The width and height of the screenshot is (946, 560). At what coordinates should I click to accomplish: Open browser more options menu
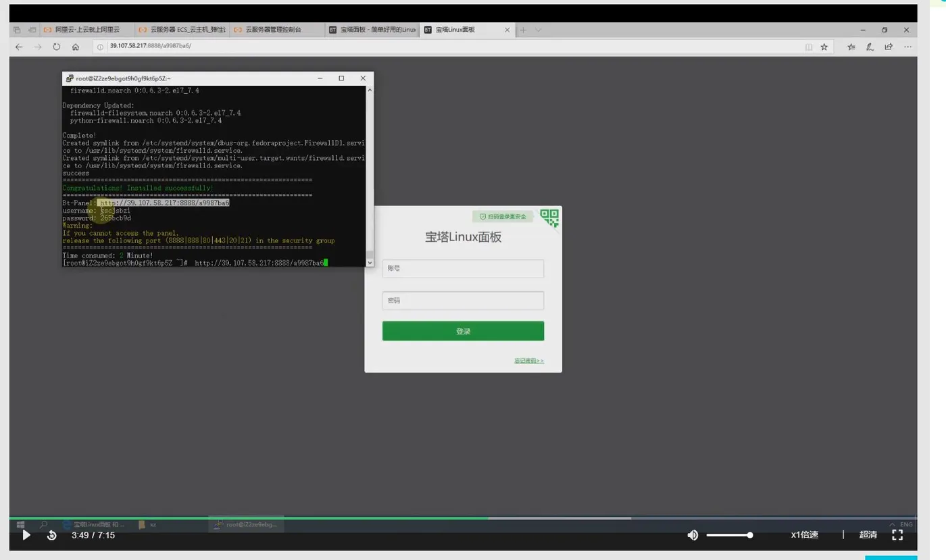(x=907, y=47)
